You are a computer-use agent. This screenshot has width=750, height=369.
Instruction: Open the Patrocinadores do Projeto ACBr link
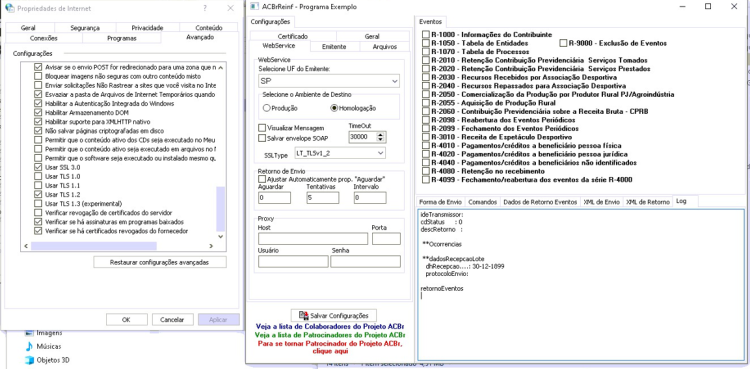(330, 335)
